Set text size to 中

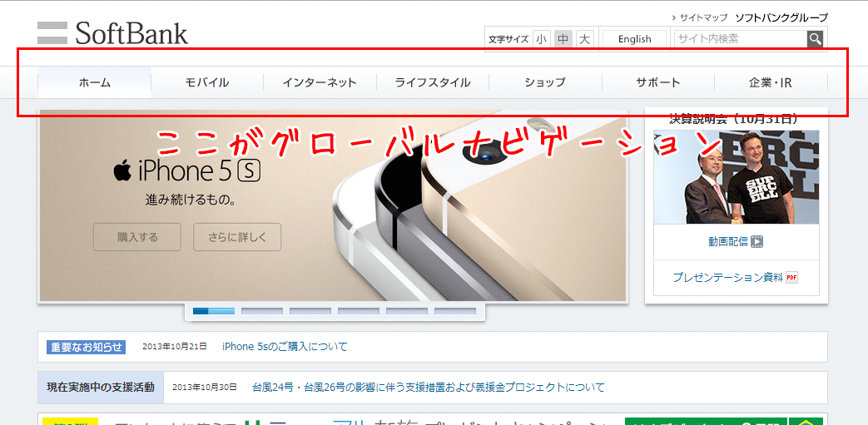point(563,39)
